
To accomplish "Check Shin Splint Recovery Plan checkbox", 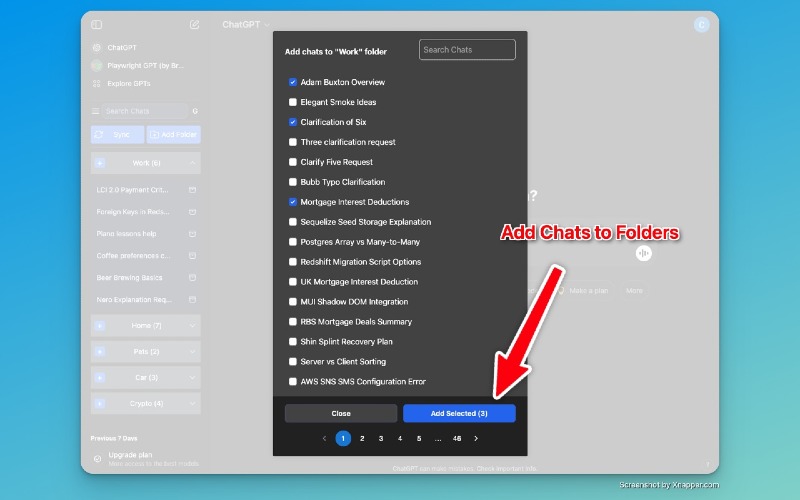I will click(292, 341).
